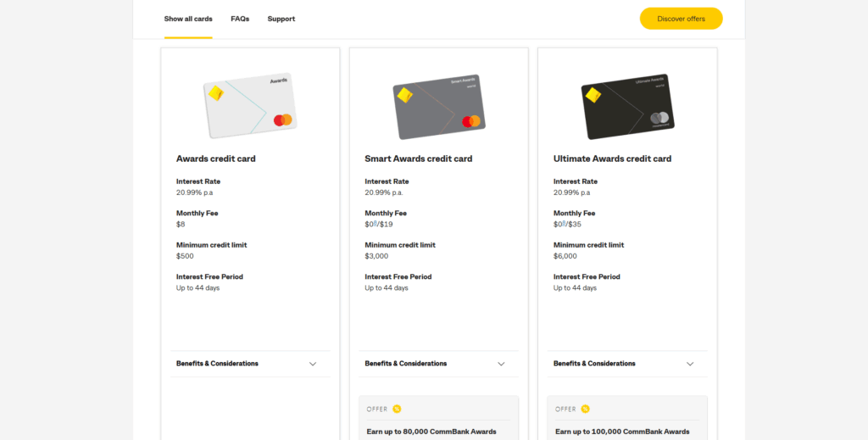Open the FAQs tab
Viewport: 868px width, 440px height.
click(x=240, y=19)
